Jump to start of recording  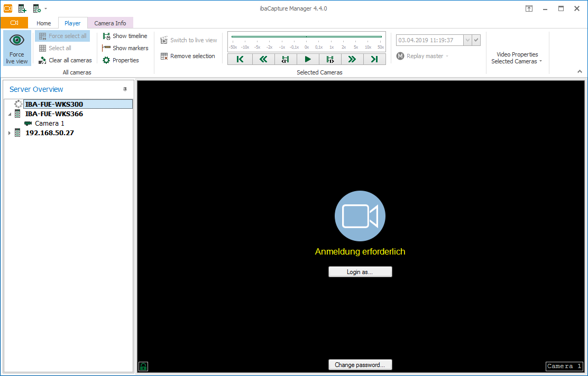point(240,59)
